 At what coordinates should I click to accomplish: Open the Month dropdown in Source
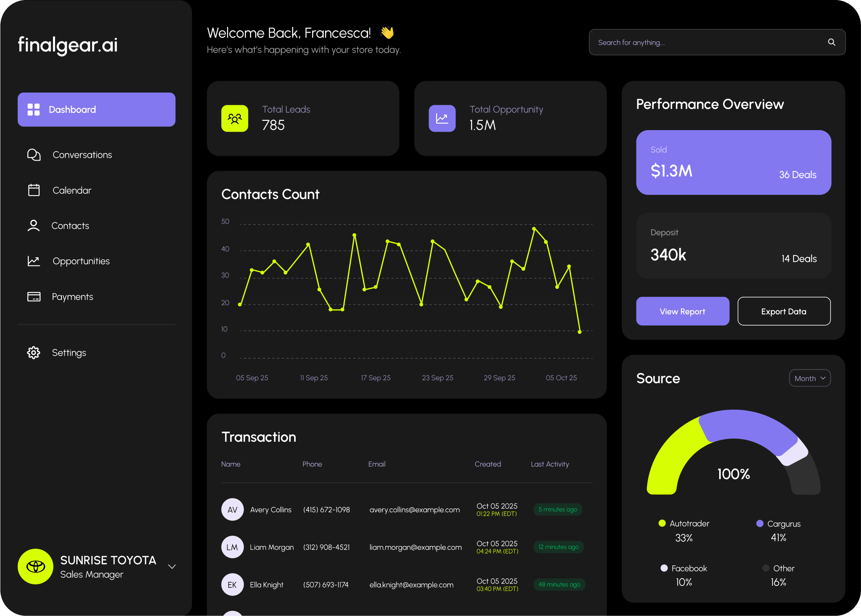point(810,378)
